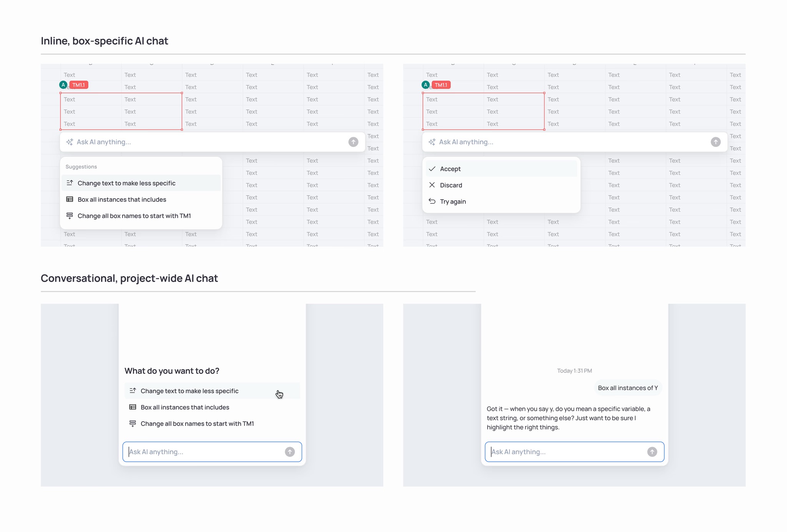
Task: Click chat suggestion Change all box names TM1
Action: (x=197, y=424)
